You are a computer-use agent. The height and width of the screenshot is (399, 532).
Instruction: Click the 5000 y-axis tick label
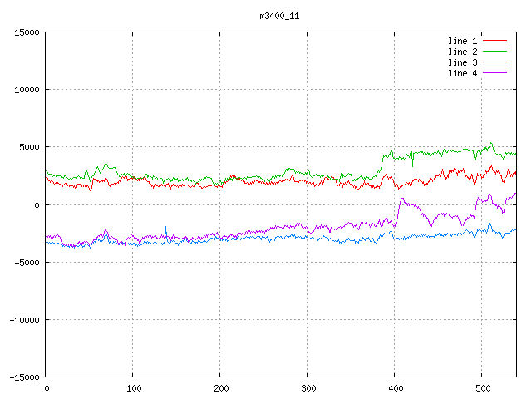point(29,147)
